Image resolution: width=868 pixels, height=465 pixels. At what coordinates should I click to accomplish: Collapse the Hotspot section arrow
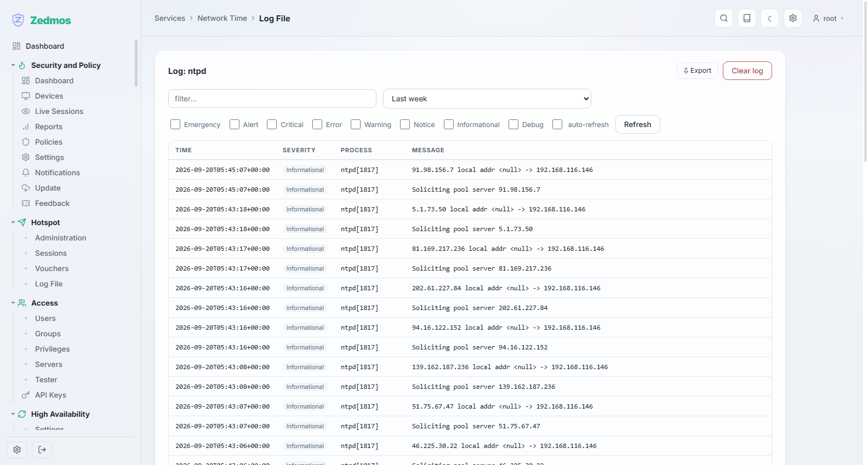pos(13,222)
